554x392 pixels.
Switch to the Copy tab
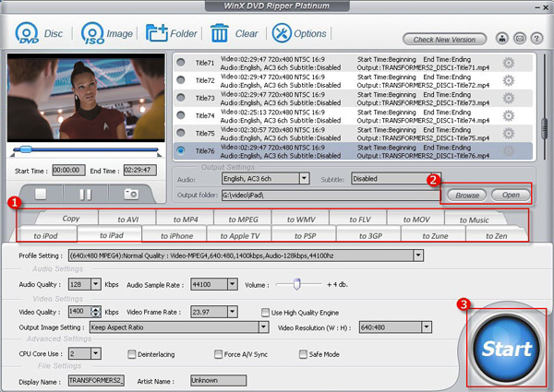[x=71, y=219]
